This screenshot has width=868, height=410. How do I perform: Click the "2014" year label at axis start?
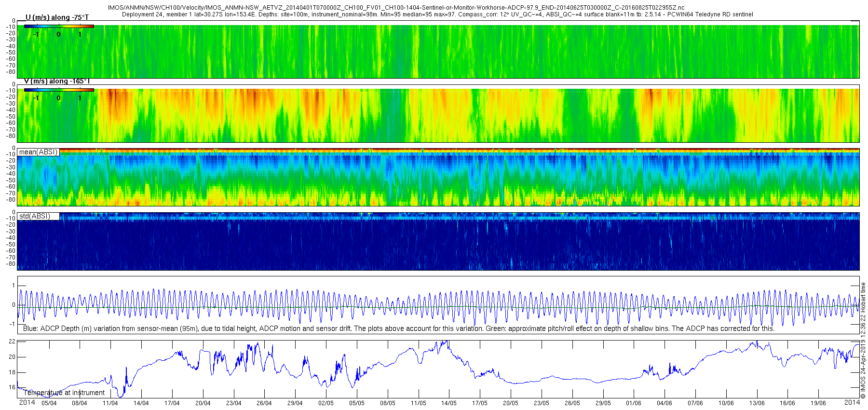tap(27, 402)
